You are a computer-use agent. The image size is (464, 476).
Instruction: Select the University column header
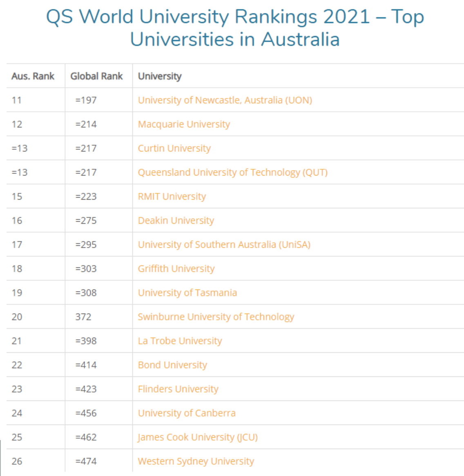coord(160,76)
